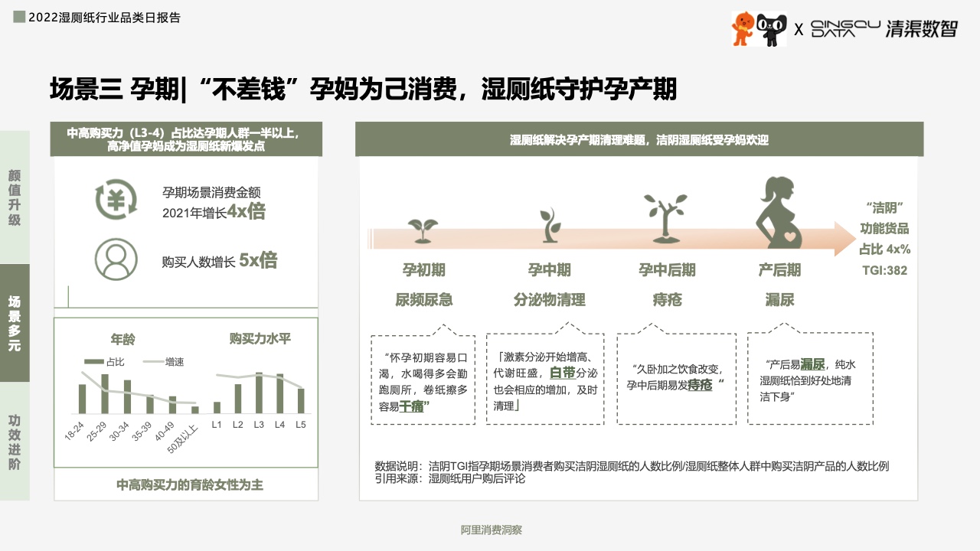Screen dimensions: 980x551
Task: Click the green header 湿厕纸解决孕产期清理难题
Action: (639, 140)
